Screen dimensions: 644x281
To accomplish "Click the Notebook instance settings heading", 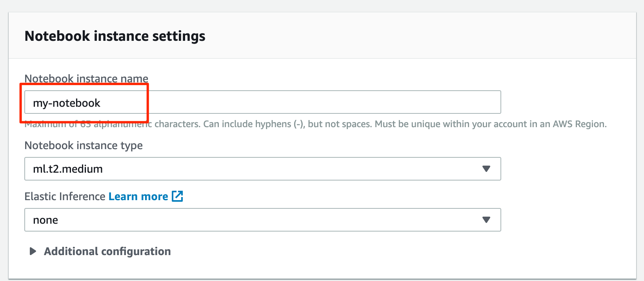I will pos(115,36).
